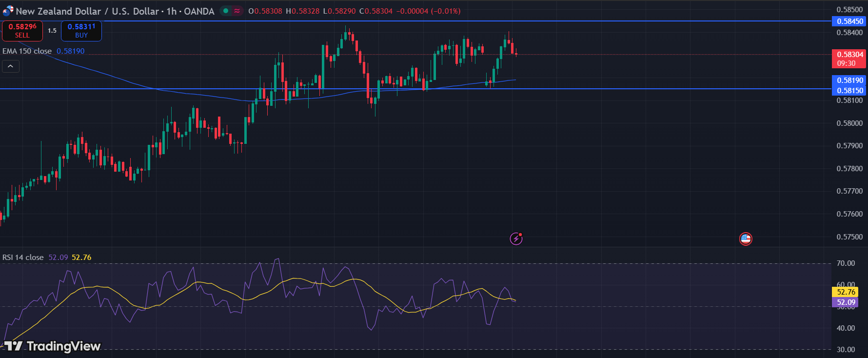Click the green market status dot
Screen dimensions: 868x358
click(226, 11)
